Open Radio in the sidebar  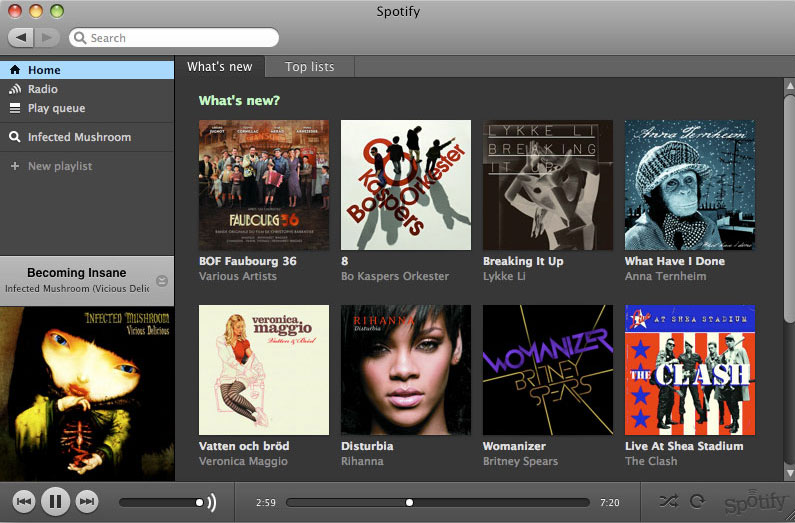coord(87,89)
